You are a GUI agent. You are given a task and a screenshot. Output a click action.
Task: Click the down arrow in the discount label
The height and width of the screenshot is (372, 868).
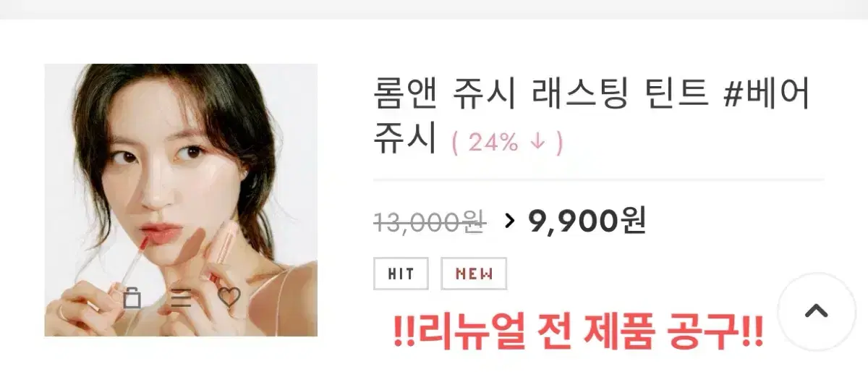pos(537,143)
